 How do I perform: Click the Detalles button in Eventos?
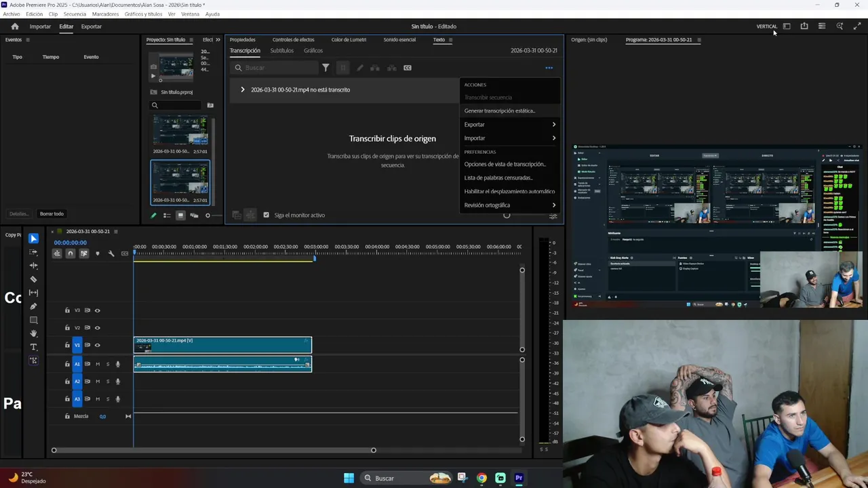(x=19, y=214)
